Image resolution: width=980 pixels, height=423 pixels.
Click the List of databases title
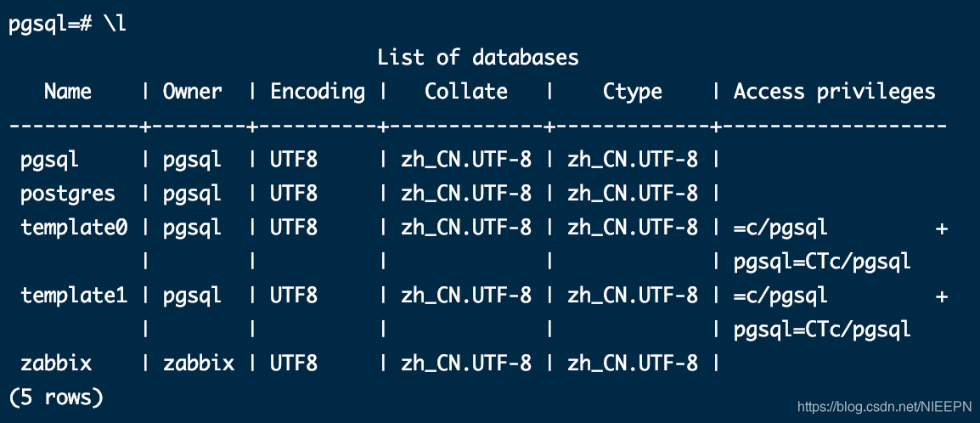point(478,58)
